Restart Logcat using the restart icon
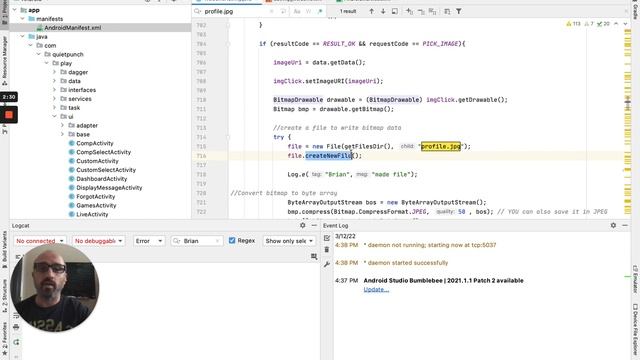This screenshot has width=640, height=360. (16, 342)
